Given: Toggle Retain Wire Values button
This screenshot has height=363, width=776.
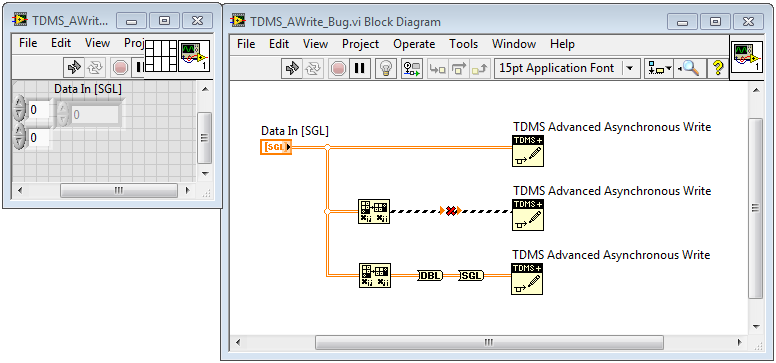Looking at the screenshot, I should tap(411, 68).
